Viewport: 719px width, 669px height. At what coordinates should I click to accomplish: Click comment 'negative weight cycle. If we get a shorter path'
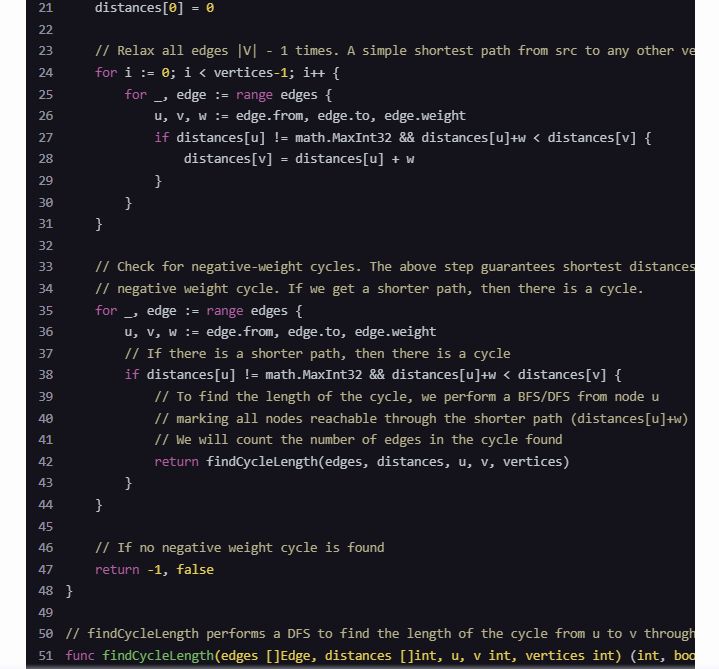click(283, 288)
